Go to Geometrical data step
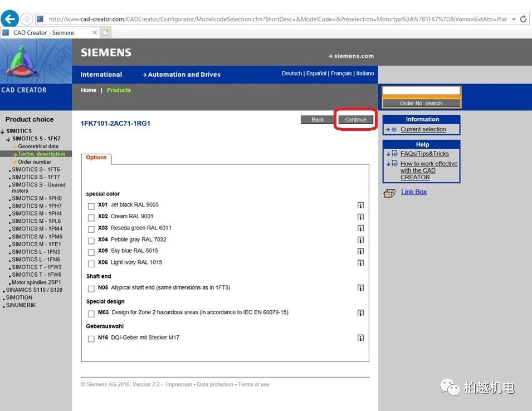532x411 pixels. pos(38,146)
